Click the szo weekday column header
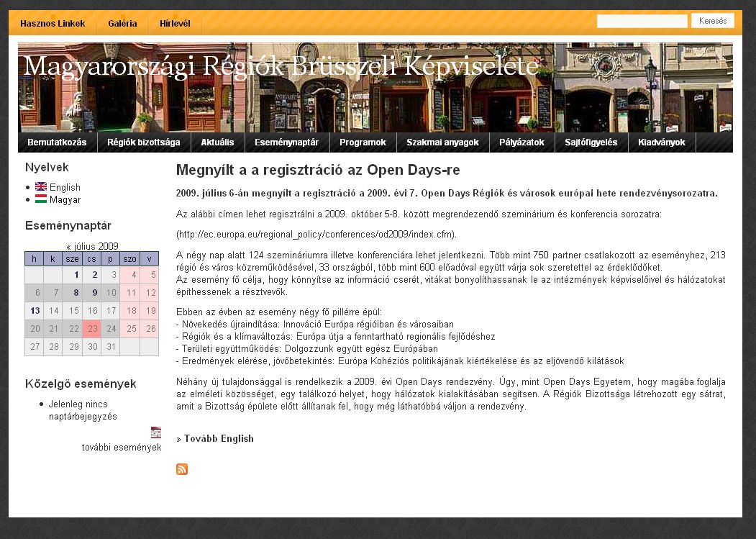This screenshot has height=539, width=756. click(129, 258)
